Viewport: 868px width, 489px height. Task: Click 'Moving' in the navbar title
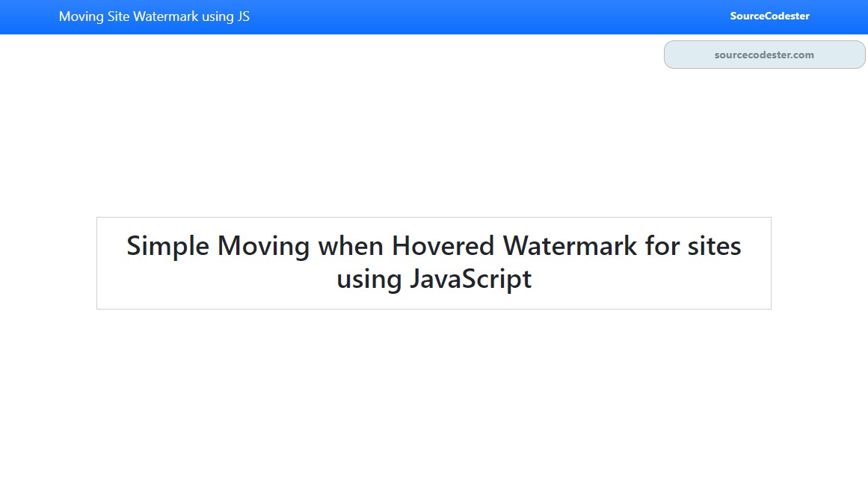81,16
